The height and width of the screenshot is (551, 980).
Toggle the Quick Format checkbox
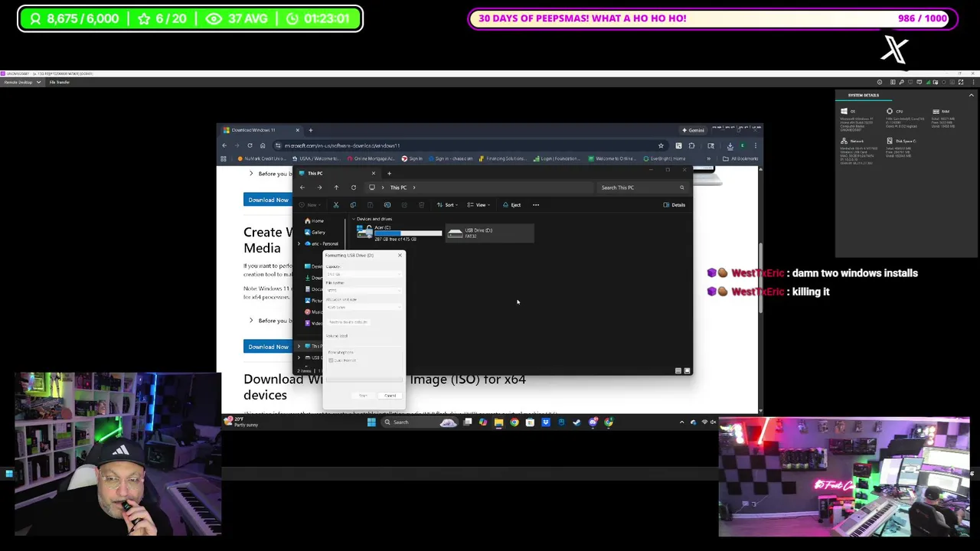click(331, 360)
